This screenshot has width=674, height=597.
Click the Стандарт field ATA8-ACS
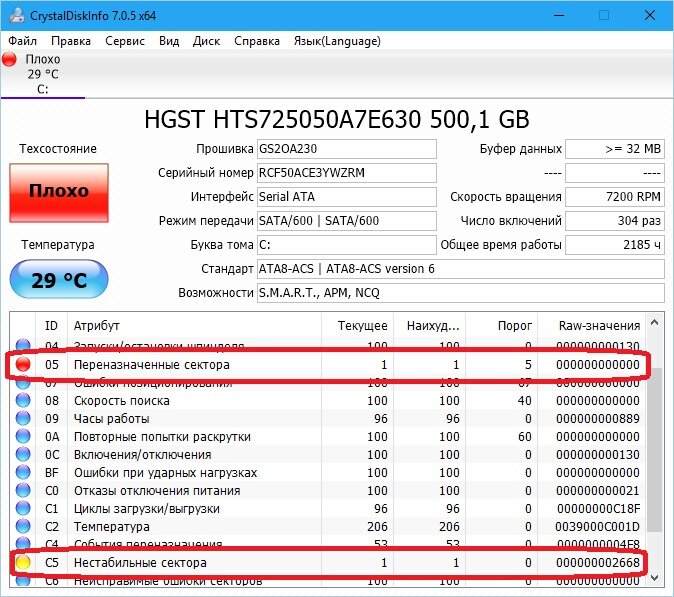(x=461, y=269)
